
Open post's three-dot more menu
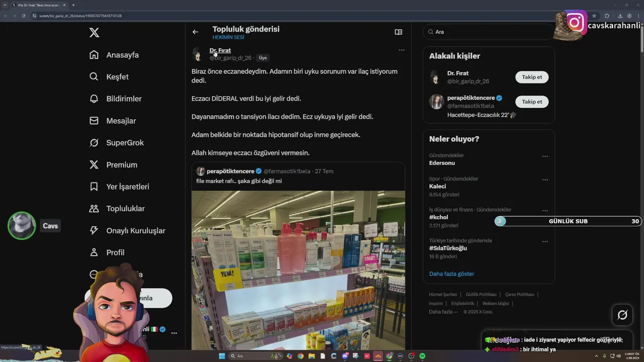coord(401,50)
